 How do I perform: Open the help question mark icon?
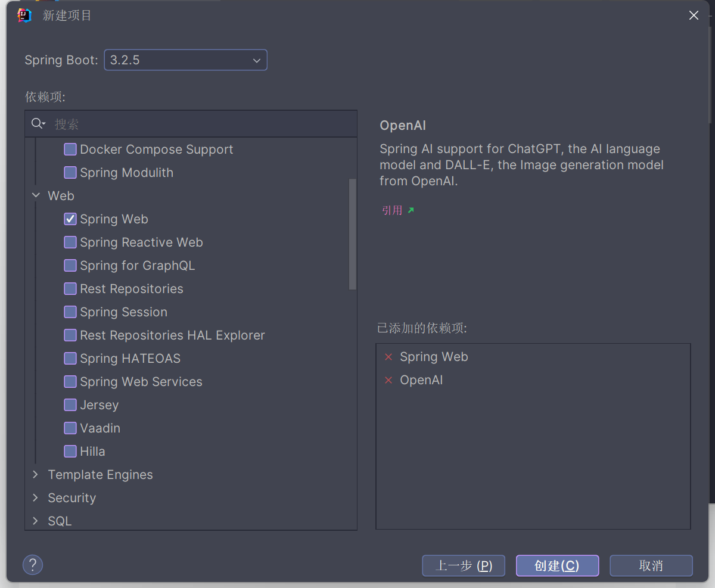[33, 565]
